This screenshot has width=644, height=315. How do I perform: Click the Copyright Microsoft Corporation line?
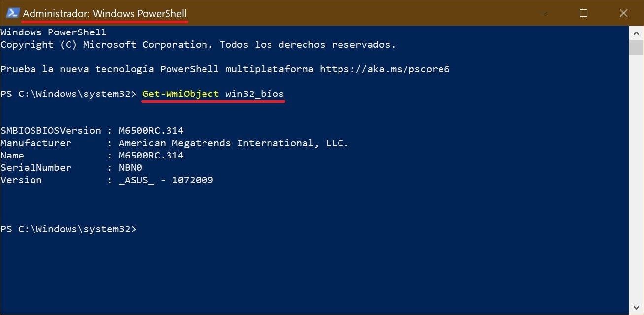coord(198,45)
